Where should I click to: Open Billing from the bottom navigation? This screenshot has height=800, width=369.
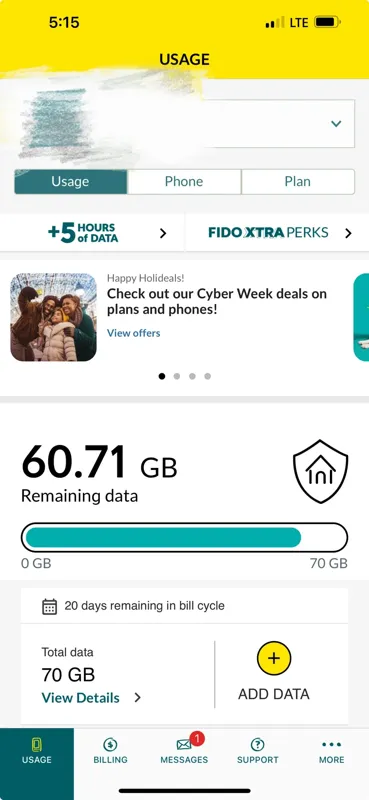point(110,751)
